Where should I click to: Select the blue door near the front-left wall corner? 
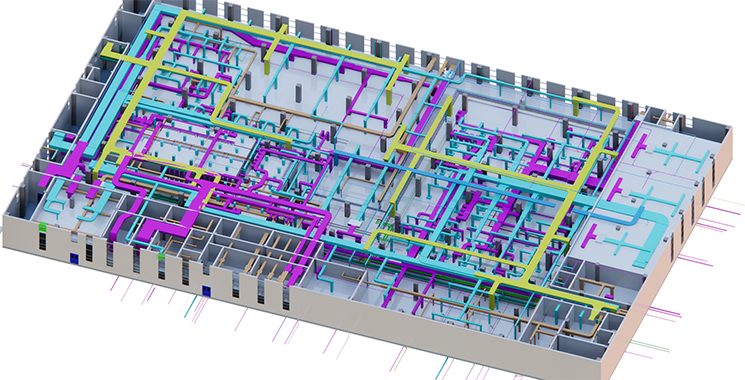(x=74, y=258)
